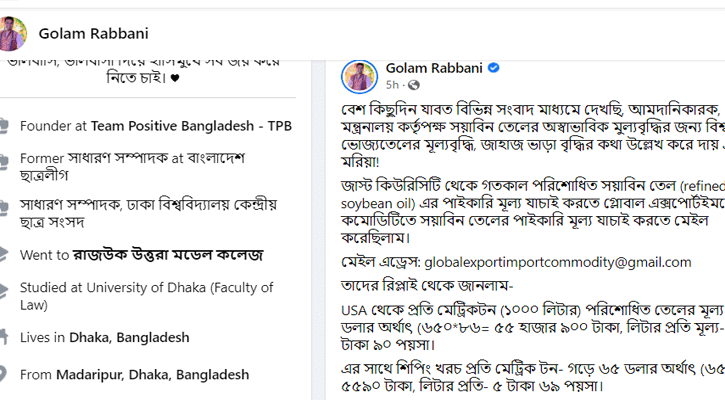
Task: Click the education icon beside Studied at University of Dhaka
Action: tap(5, 288)
